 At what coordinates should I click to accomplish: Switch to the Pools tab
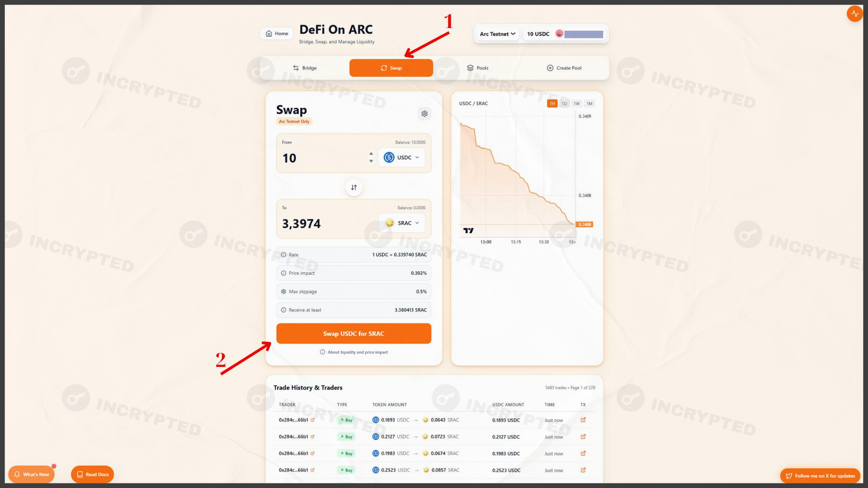coord(477,68)
